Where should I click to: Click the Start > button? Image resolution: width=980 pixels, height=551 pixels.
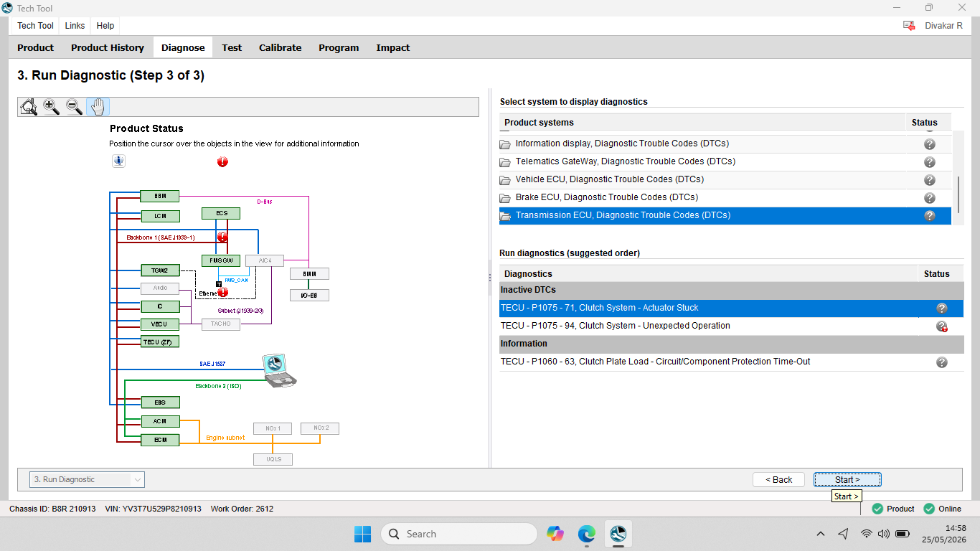coord(847,480)
